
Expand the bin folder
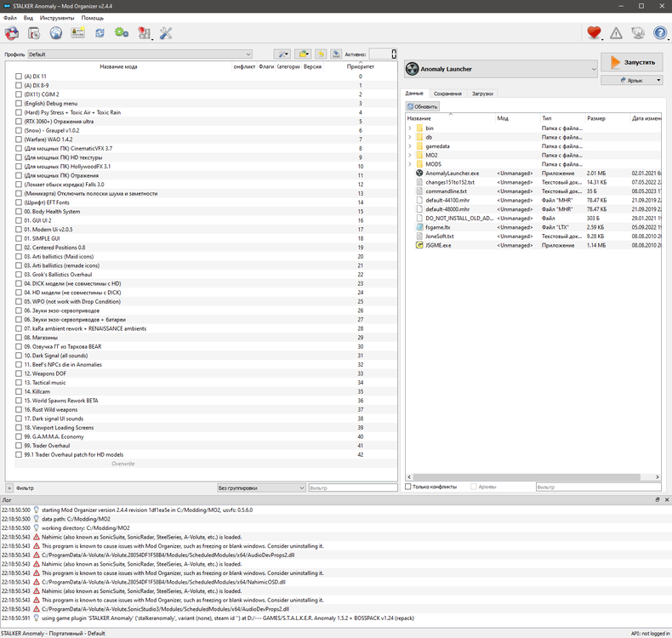[410, 128]
